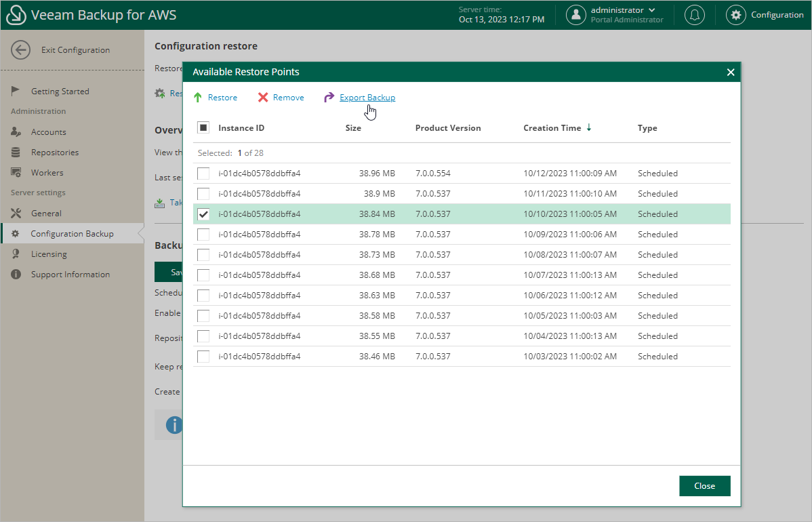Select General server settings
The height and width of the screenshot is (522, 812).
(46, 214)
